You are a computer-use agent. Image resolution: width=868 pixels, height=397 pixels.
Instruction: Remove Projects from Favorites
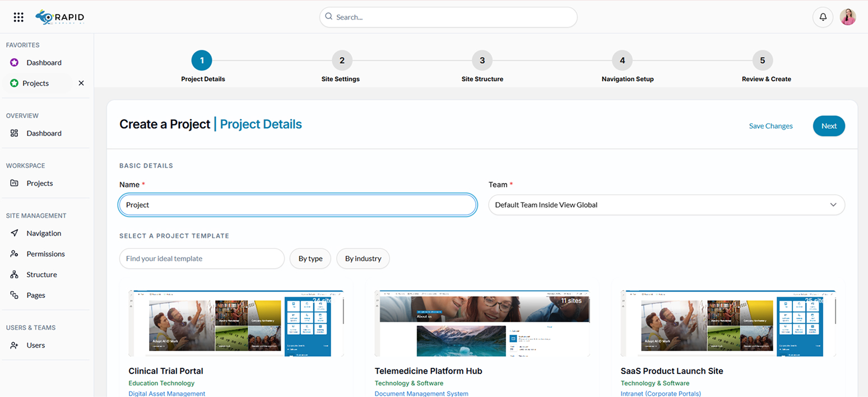81,83
